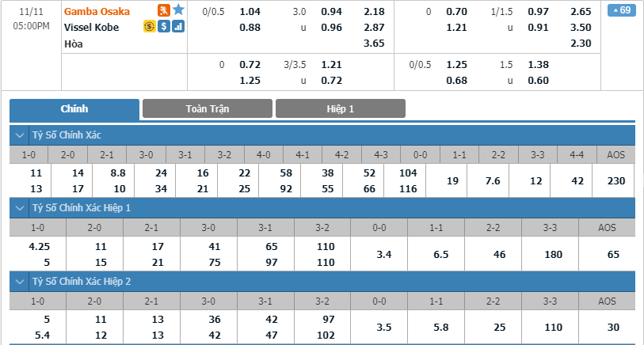Screen dimensions: 644x345
Task: Click the orange running-player live icon
Action: tap(164, 10)
